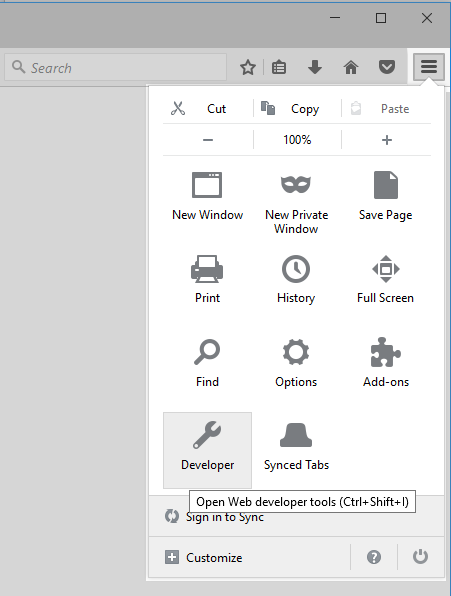Open the Downloads arrow icon
451x596 pixels.
tap(315, 67)
